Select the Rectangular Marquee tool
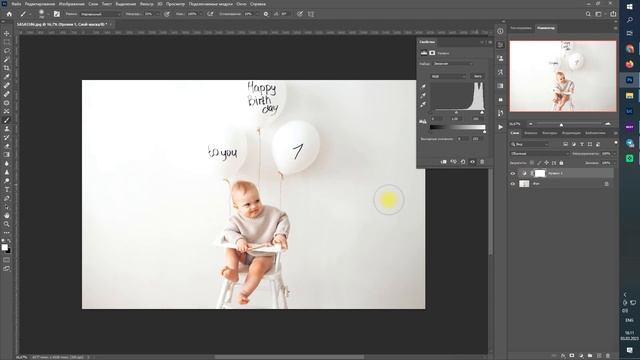 click(7, 42)
